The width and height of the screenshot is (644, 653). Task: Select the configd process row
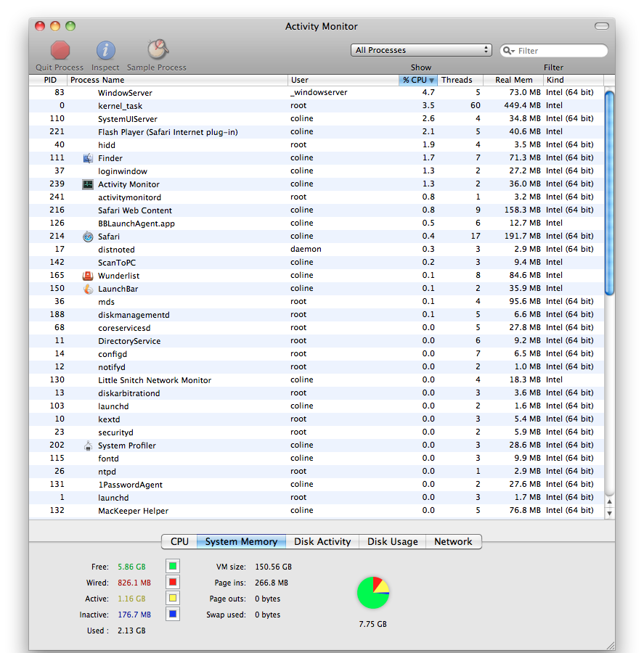point(317,353)
